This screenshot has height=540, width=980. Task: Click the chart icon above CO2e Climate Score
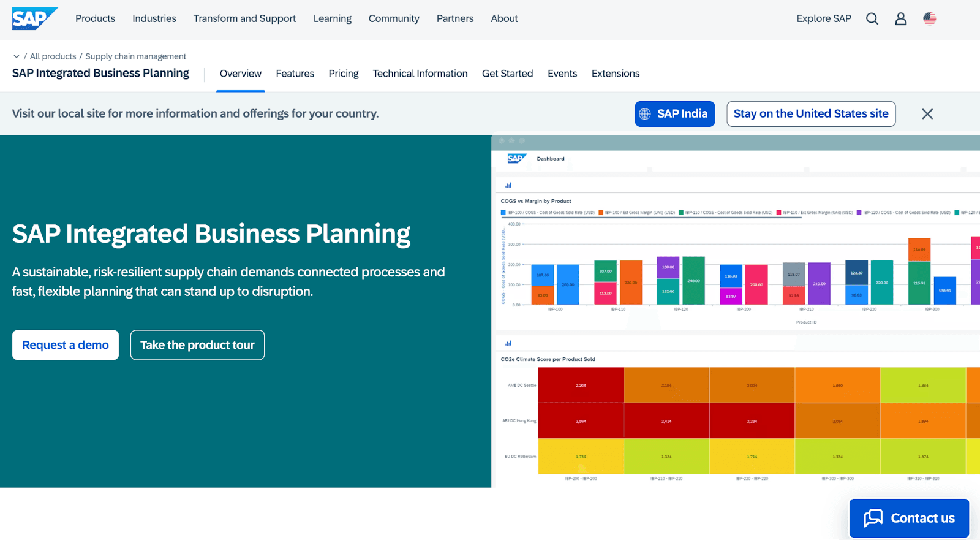508,343
